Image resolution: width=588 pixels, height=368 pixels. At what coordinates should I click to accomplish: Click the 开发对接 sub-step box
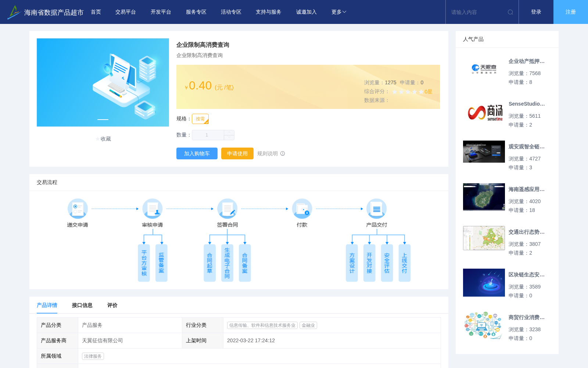pyautogui.click(x=369, y=263)
